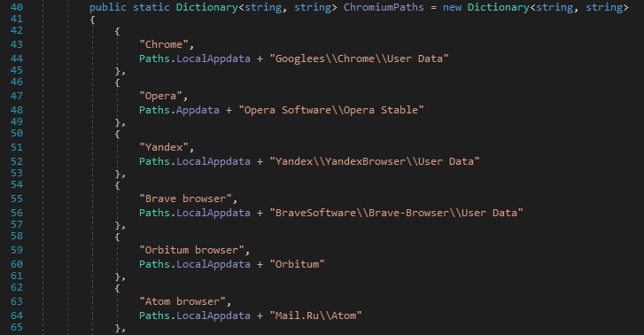Click the "Atom browser" string

pos(182,301)
